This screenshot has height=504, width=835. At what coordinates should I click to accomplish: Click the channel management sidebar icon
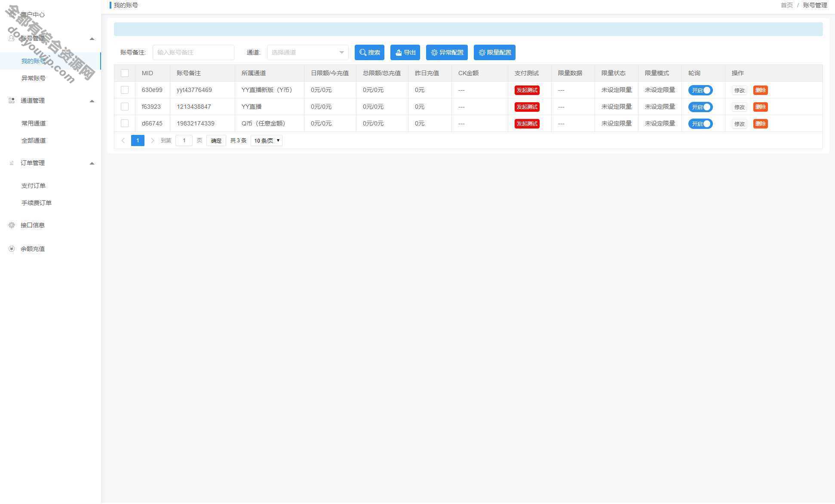[x=12, y=101]
